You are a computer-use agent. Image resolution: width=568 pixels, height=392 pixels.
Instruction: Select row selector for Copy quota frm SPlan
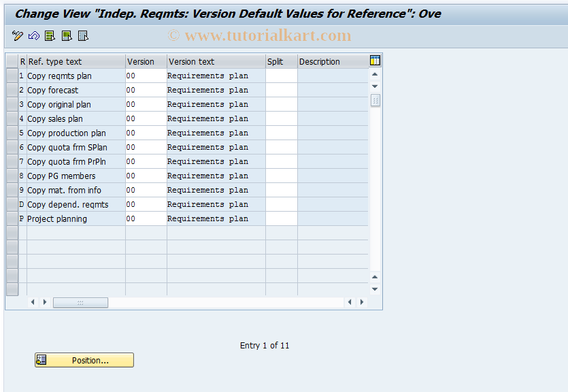click(12, 147)
